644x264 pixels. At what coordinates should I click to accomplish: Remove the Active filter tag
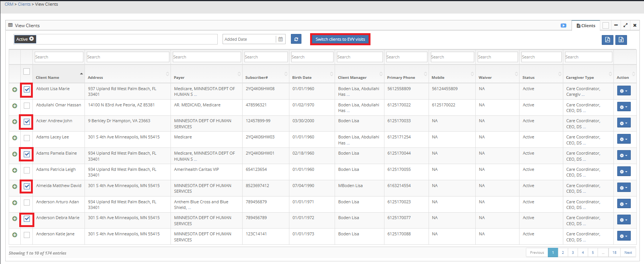tap(32, 39)
